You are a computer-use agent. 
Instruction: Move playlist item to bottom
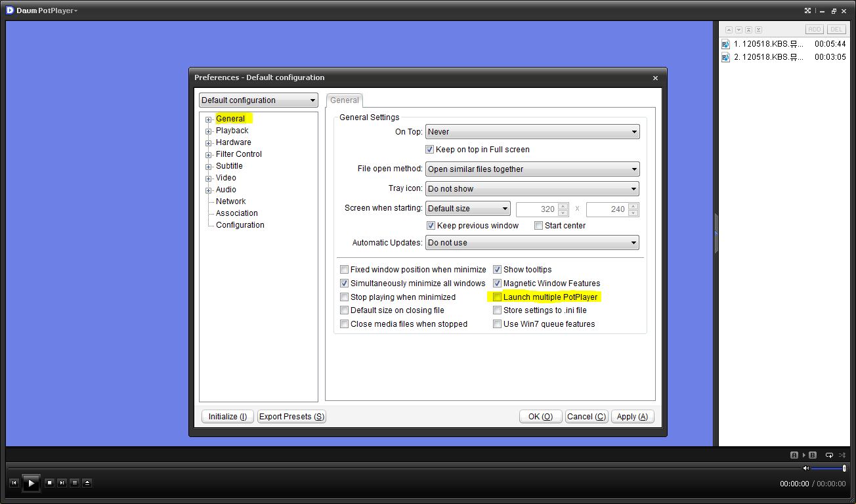tap(758, 30)
